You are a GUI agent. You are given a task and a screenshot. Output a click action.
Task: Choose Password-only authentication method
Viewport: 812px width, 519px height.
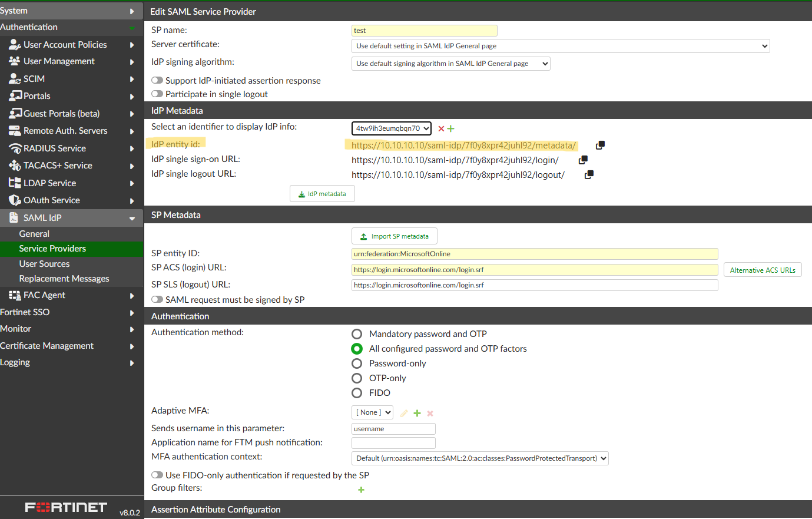coord(357,363)
